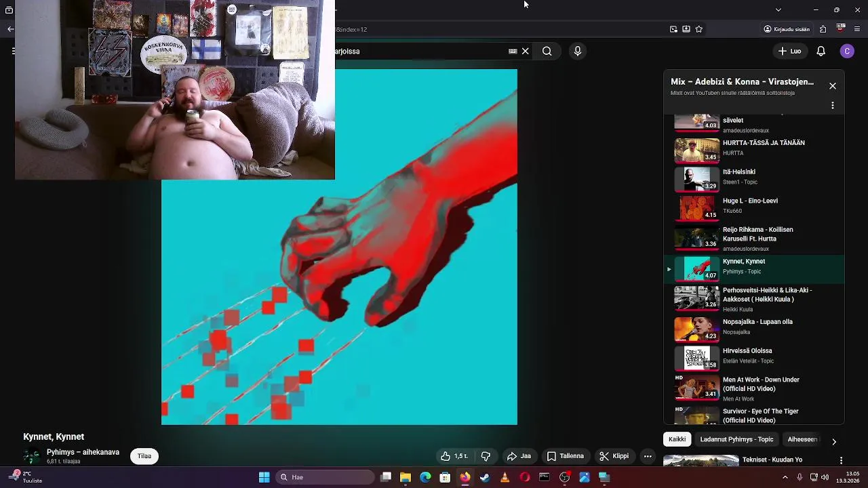Viewport: 868px width, 488px height.
Task: Bookmark the page with the star icon
Action: coord(698,29)
